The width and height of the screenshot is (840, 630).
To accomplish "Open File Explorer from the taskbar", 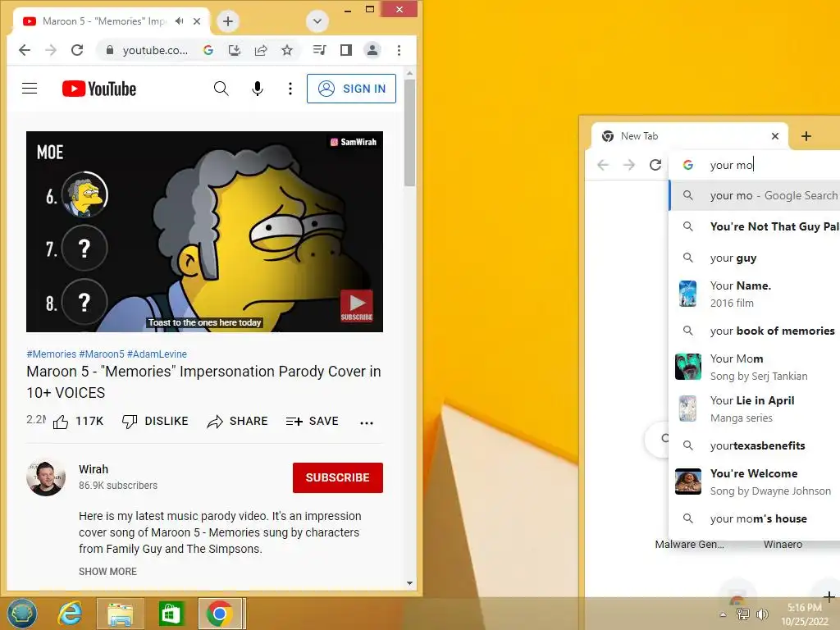I will [x=121, y=614].
